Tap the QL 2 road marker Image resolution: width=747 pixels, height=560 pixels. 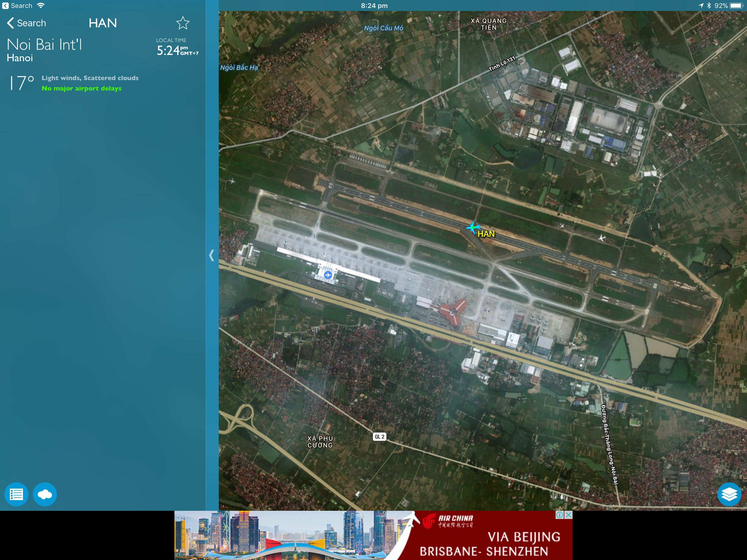click(x=379, y=437)
